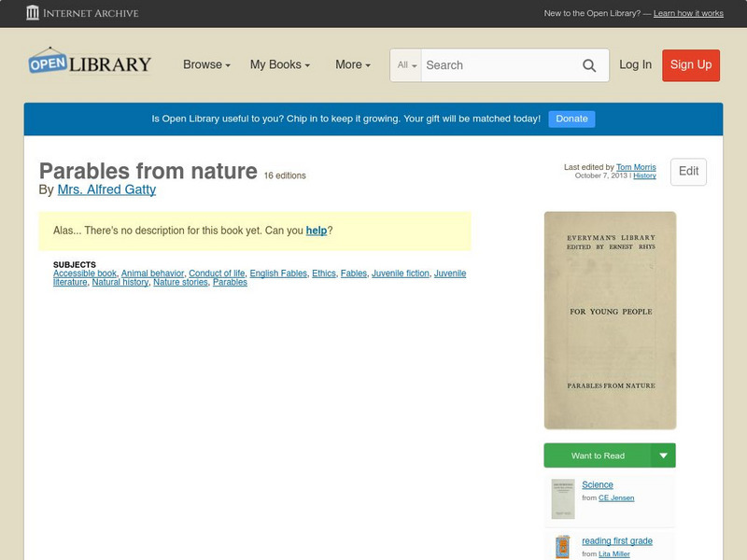Mark the book as Want to Read
This screenshot has height=560, width=747.
tap(601, 455)
